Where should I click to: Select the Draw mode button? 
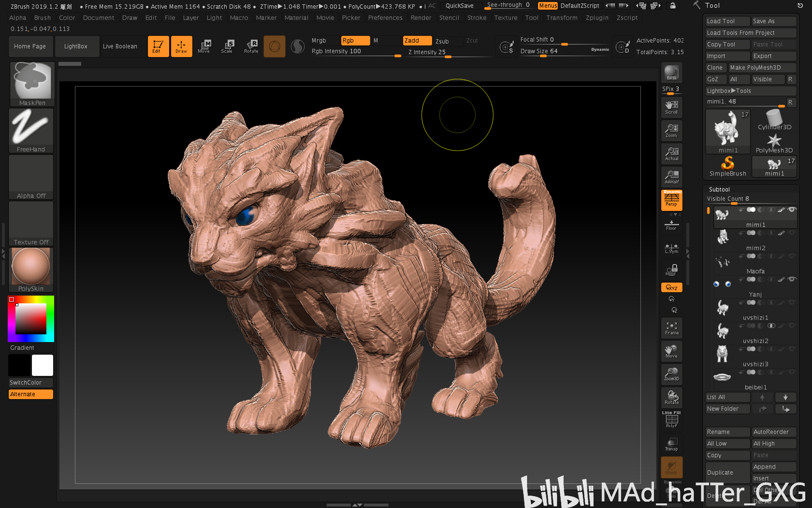click(x=181, y=46)
